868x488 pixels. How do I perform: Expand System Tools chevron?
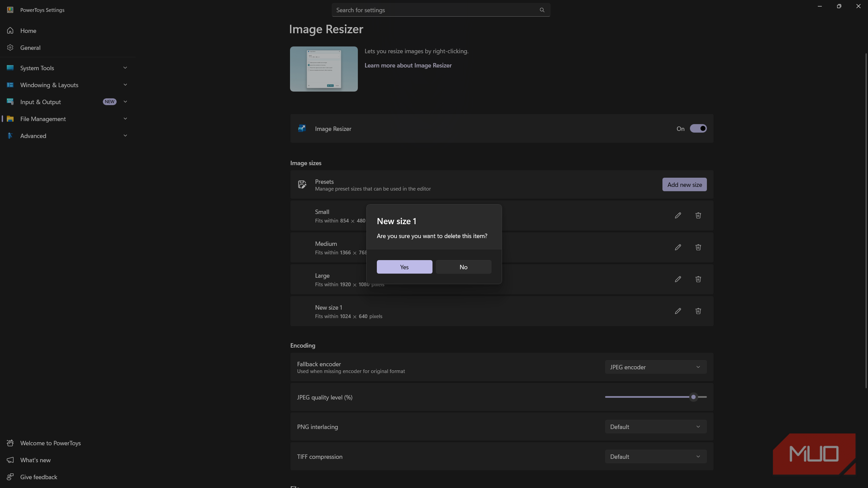click(125, 68)
